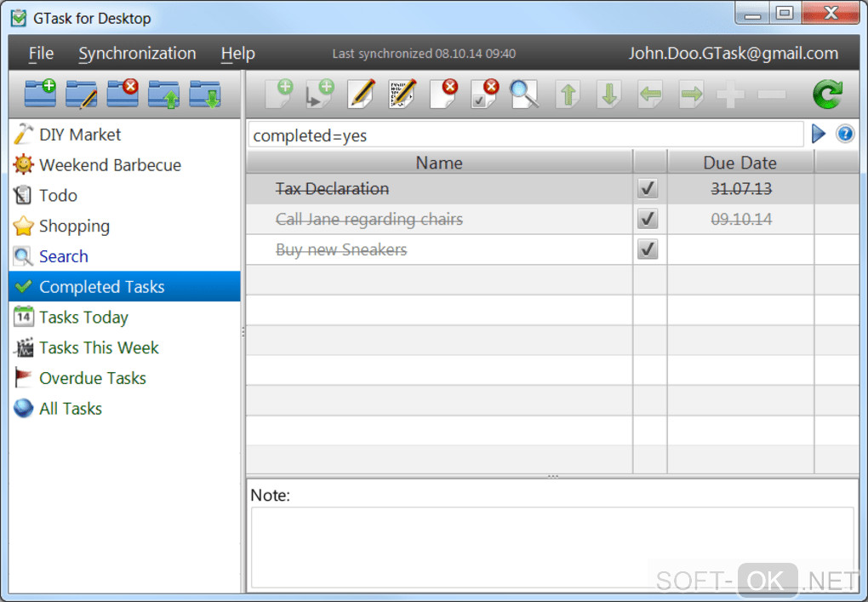Click the move task up arrow
Viewport: 868px width, 602px height.
pyautogui.click(x=568, y=95)
